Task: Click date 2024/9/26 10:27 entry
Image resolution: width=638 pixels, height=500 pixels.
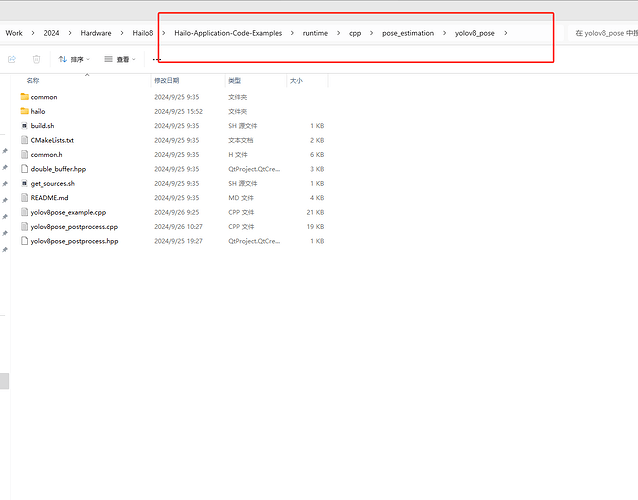Action: [x=178, y=227]
